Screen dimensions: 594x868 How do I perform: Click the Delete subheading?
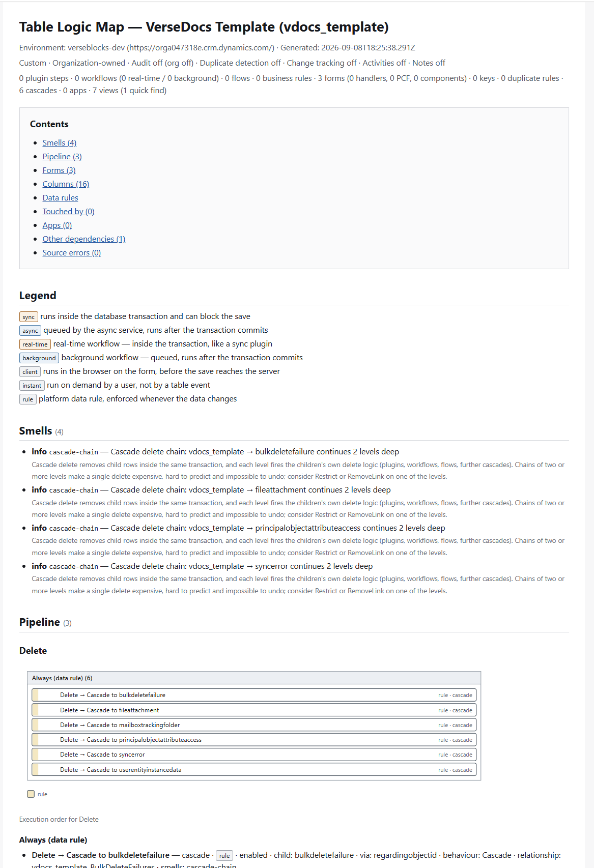click(33, 651)
